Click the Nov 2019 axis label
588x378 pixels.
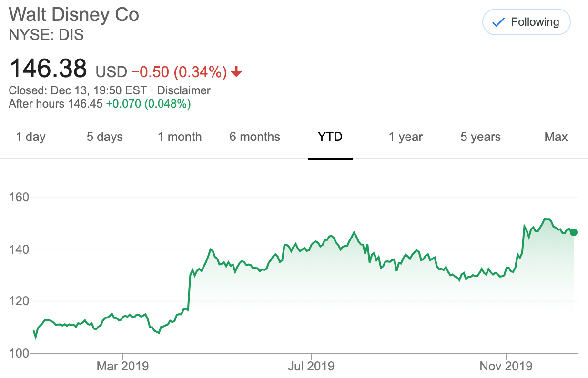pyautogui.click(x=506, y=366)
